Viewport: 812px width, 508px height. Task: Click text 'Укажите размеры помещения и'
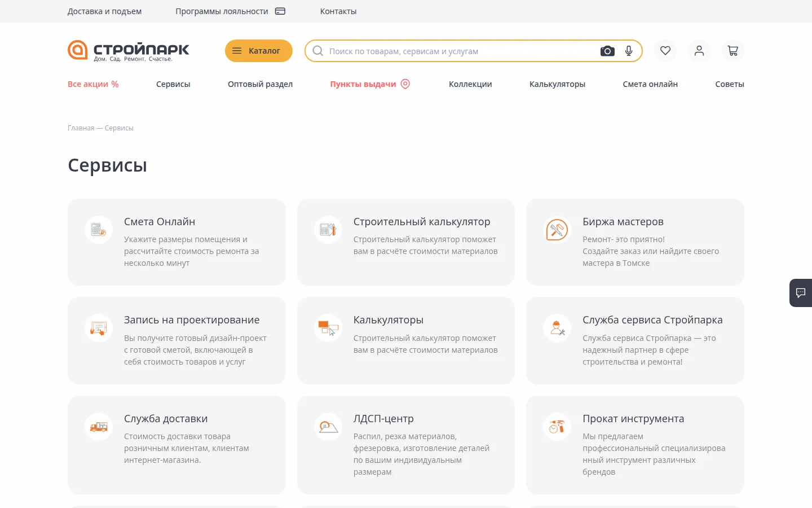pos(186,239)
